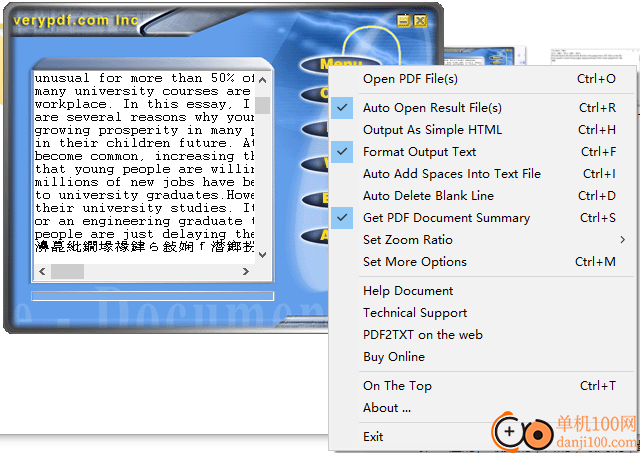Screen dimensions: 640x453
Task: Enable On The Top option
Action: click(x=482, y=386)
